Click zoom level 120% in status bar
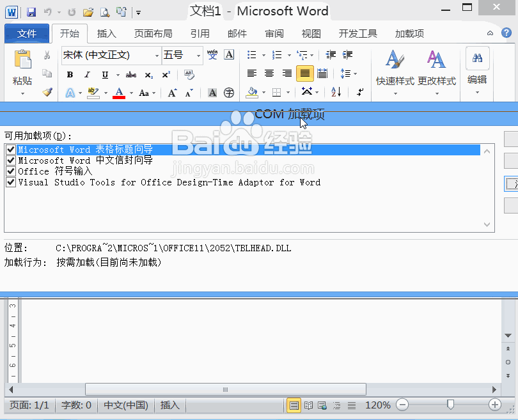The image size is (518, 420). [x=377, y=405]
